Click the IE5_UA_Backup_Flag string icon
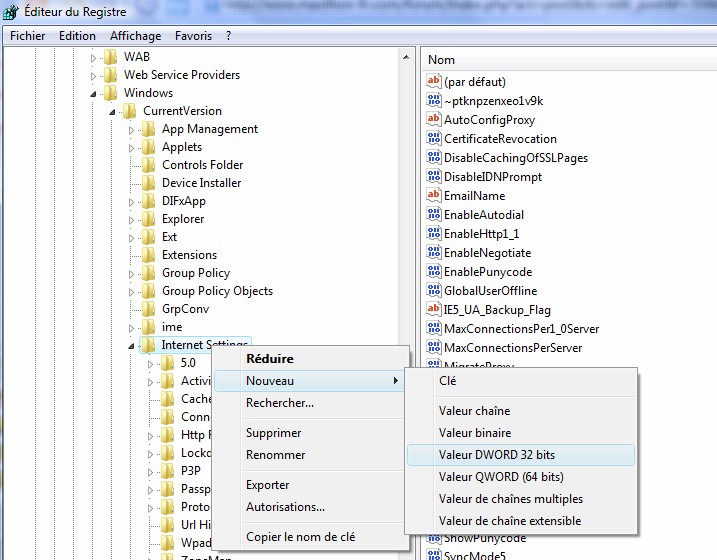The image size is (717, 560). pyautogui.click(x=433, y=309)
